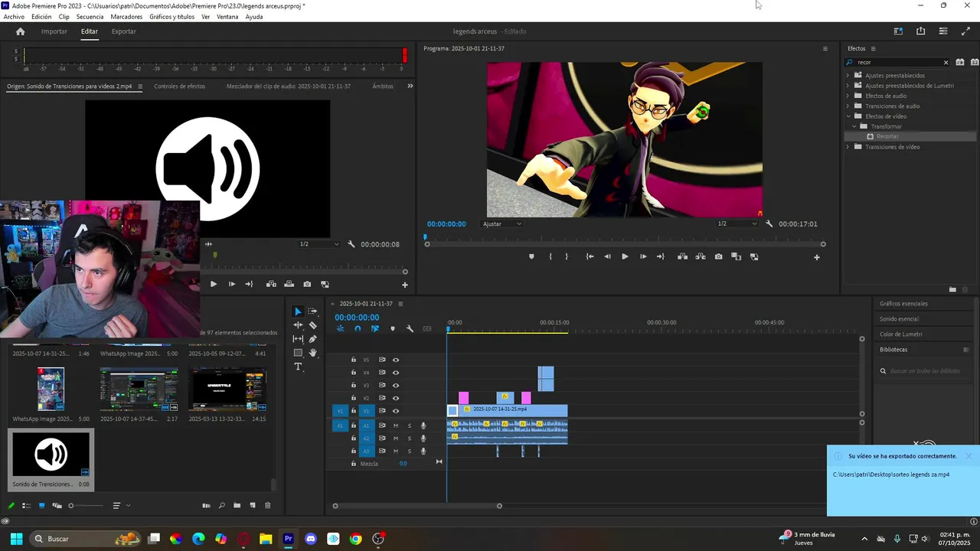The width and height of the screenshot is (980, 551).
Task: Click quick export share icon
Action: coord(920,31)
